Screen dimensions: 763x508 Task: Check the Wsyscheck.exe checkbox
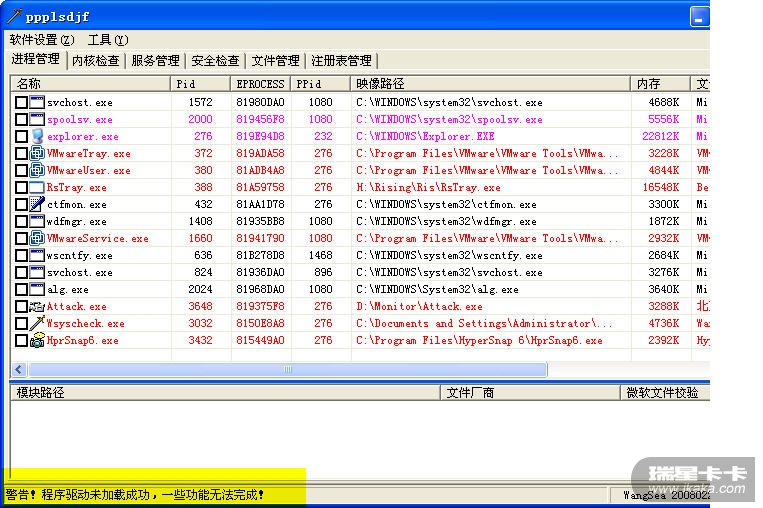(x=21, y=323)
